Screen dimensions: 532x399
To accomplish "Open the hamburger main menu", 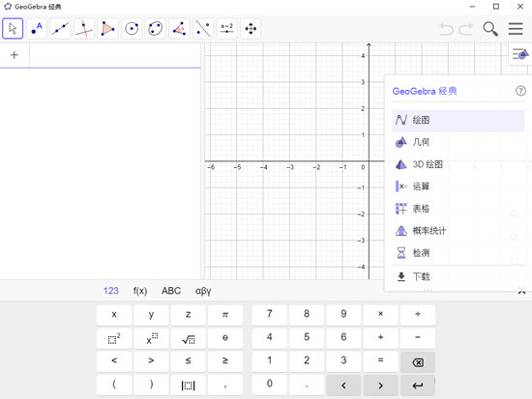I will (516, 29).
